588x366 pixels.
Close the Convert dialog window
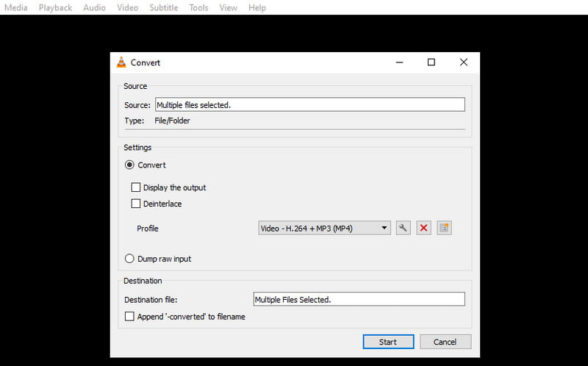pyautogui.click(x=464, y=62)
